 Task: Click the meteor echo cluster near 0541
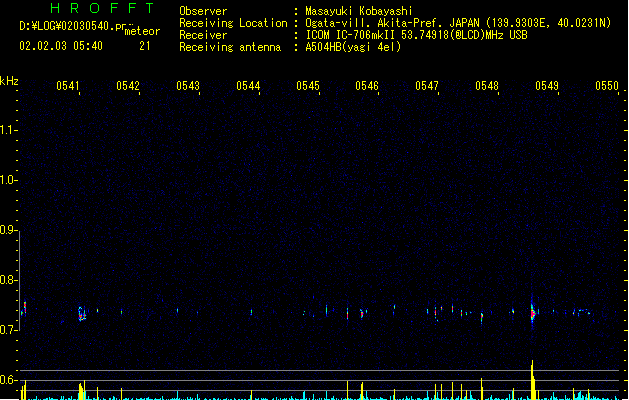click(82, 314)
